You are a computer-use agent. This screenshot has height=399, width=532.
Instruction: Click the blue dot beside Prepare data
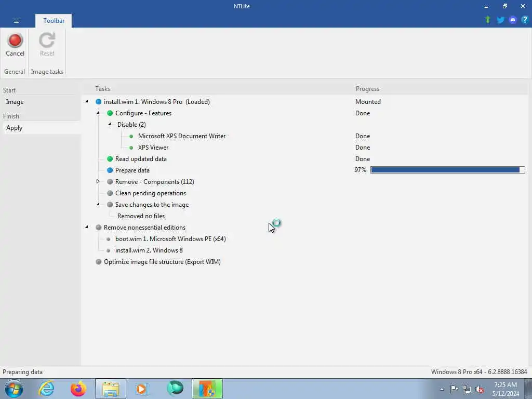(x=110, y=170)
